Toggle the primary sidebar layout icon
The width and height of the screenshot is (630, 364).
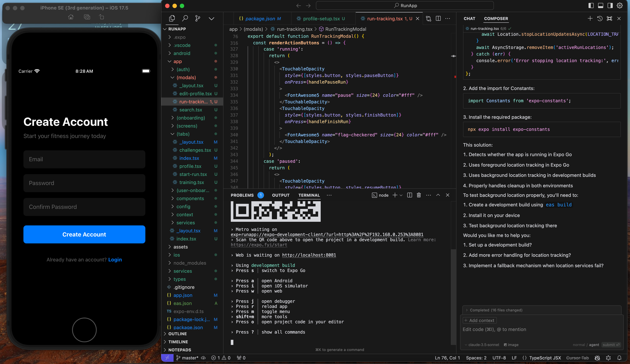point(591,5)
